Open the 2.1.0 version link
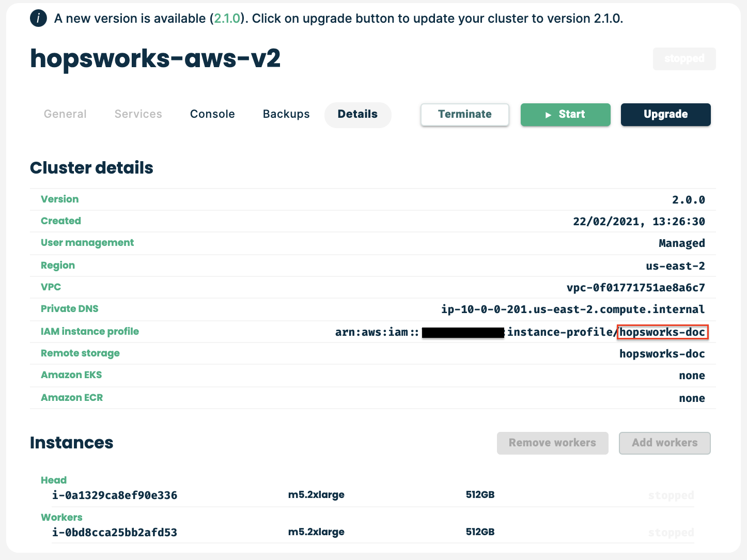Viewport: 747px width, 560px height. [x=227, y=19]
